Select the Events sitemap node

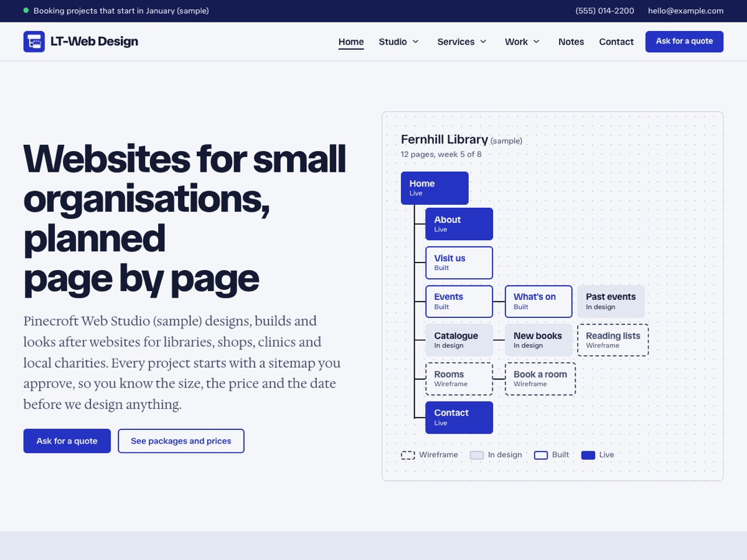click(x=459, y=301)
